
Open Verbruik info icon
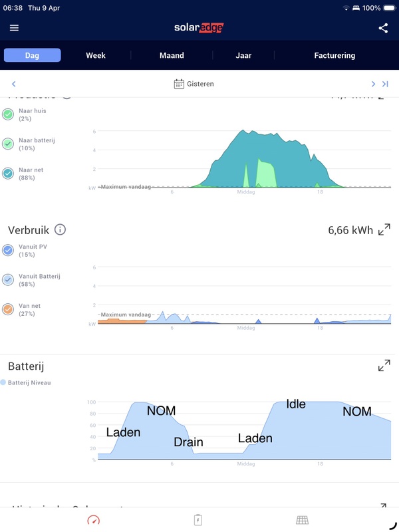pyautogui.click(x=60, y=229)
